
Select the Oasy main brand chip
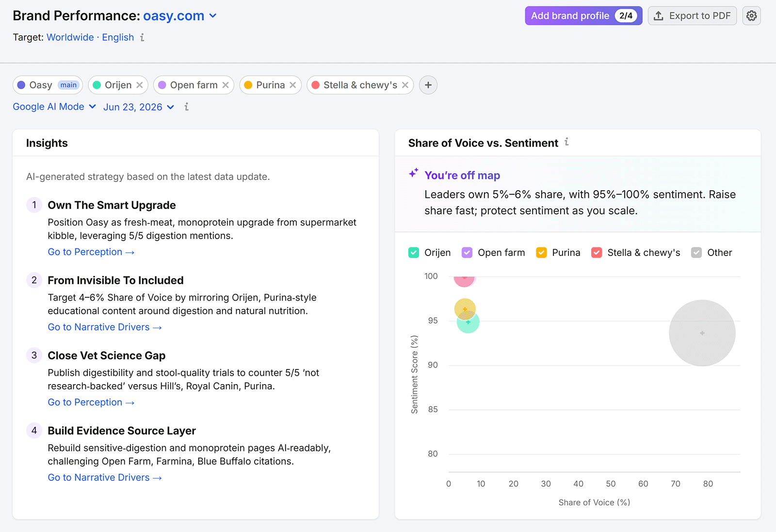(x=48, y=85)
